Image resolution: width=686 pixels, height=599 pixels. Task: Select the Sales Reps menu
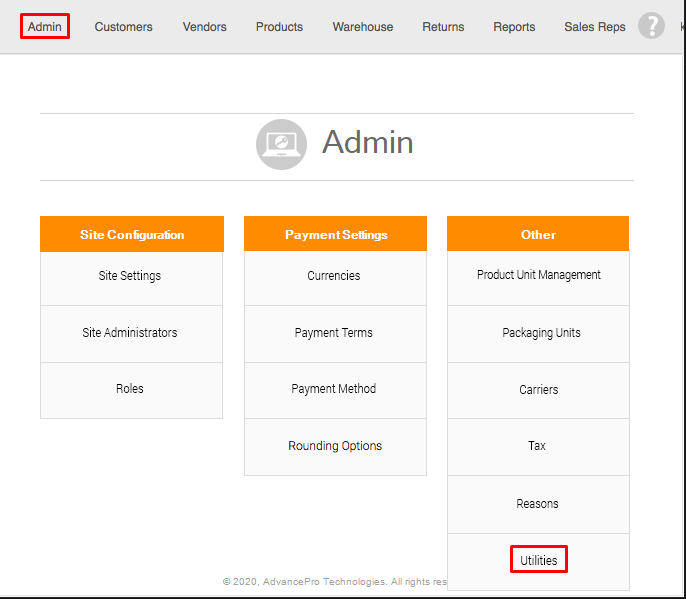(595, 27)
